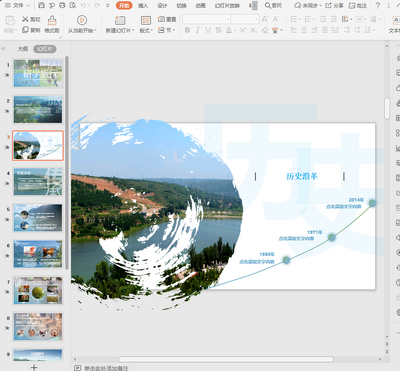Open the font name combo box

[206, 19]
